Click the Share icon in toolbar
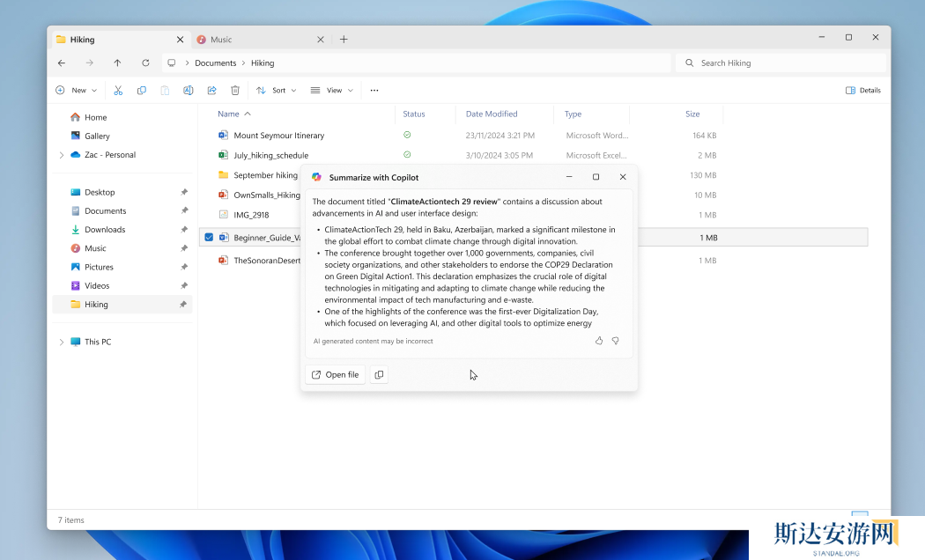 pyautogui.click(x=211, y=90)
